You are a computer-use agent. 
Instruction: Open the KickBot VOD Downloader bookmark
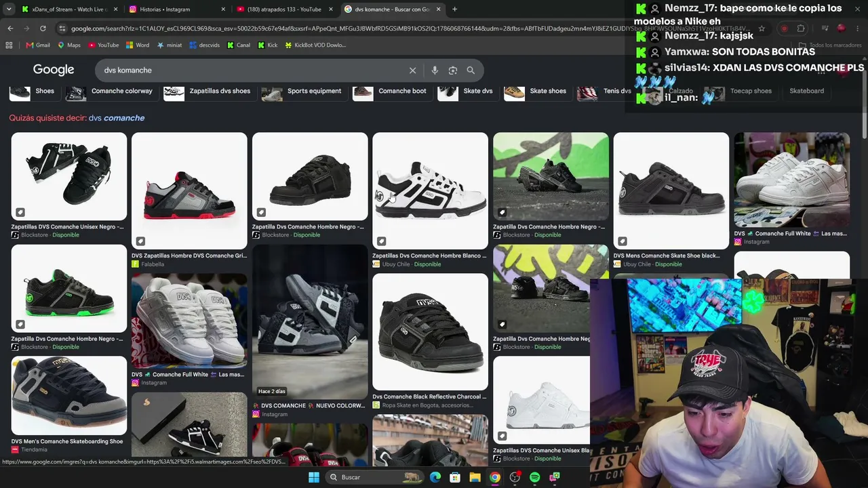click(x=315, y=45)
